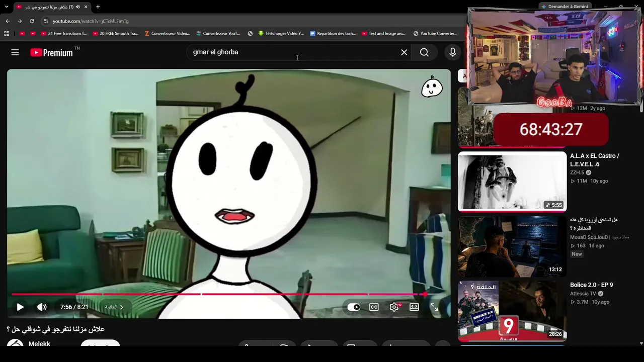Open the '20 FREE Smooth Tra...' bookmark
Image resolution: width=644 pixels, height=362 pixels.
[x=115, y=34]
